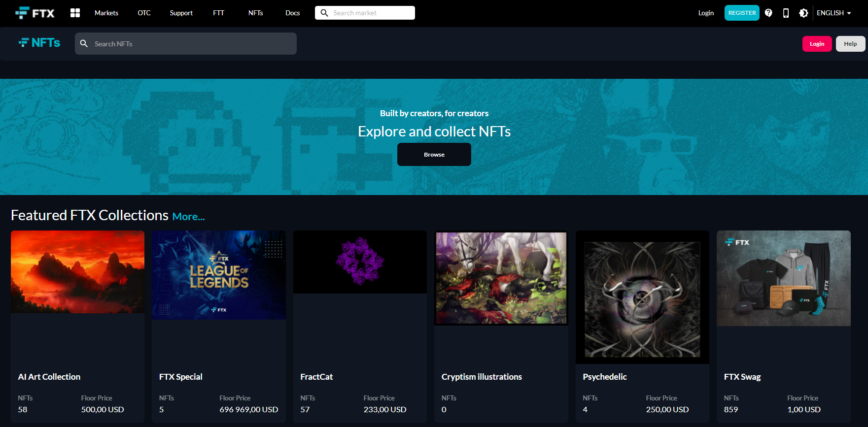The width and height of the screenshot is (868, 427).
Task: Click the AI Art Collection title
Action: 49,377
